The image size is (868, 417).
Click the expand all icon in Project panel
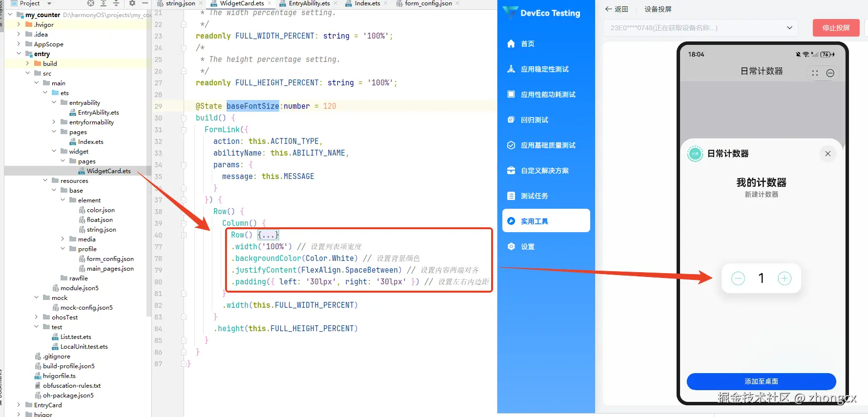tap(103, 3)
